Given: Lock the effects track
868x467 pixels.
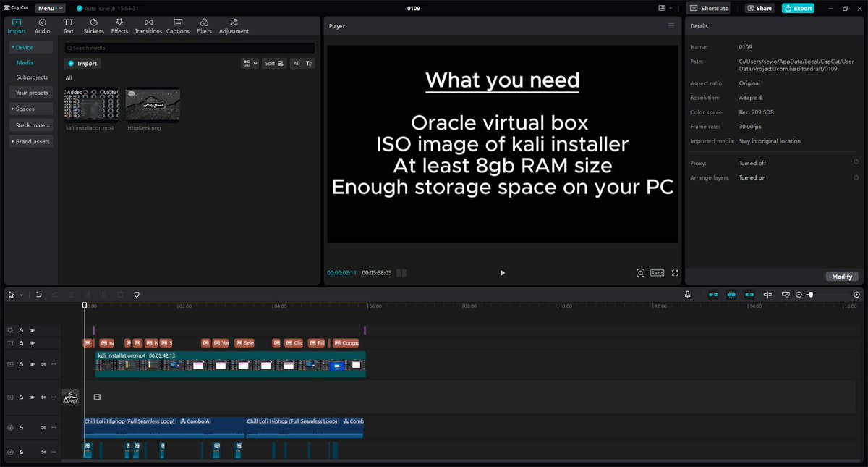Looking at the screenshot, I should (21, 330).
